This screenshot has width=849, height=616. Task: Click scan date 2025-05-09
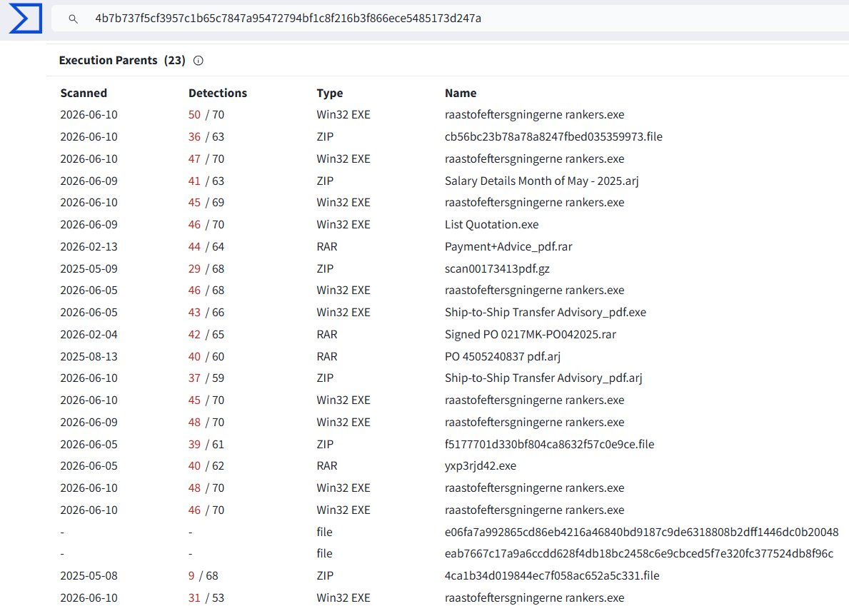pyautogui.click(x=89, y=269)
